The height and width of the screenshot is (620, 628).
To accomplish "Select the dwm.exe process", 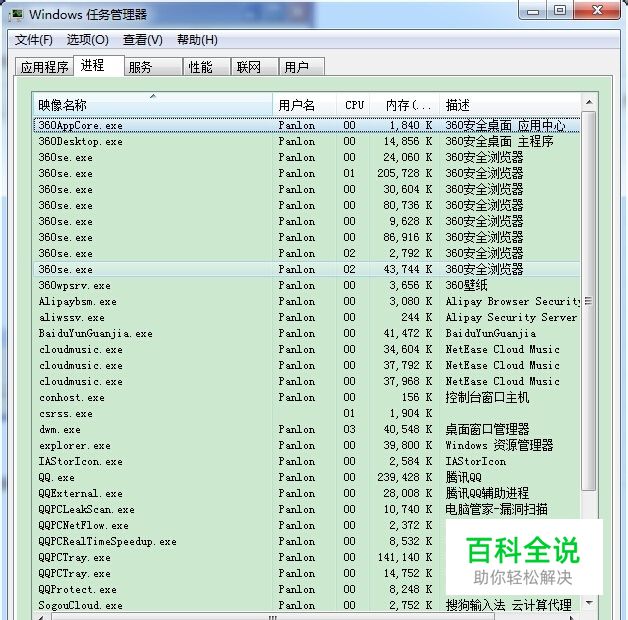I will (306, 429).
